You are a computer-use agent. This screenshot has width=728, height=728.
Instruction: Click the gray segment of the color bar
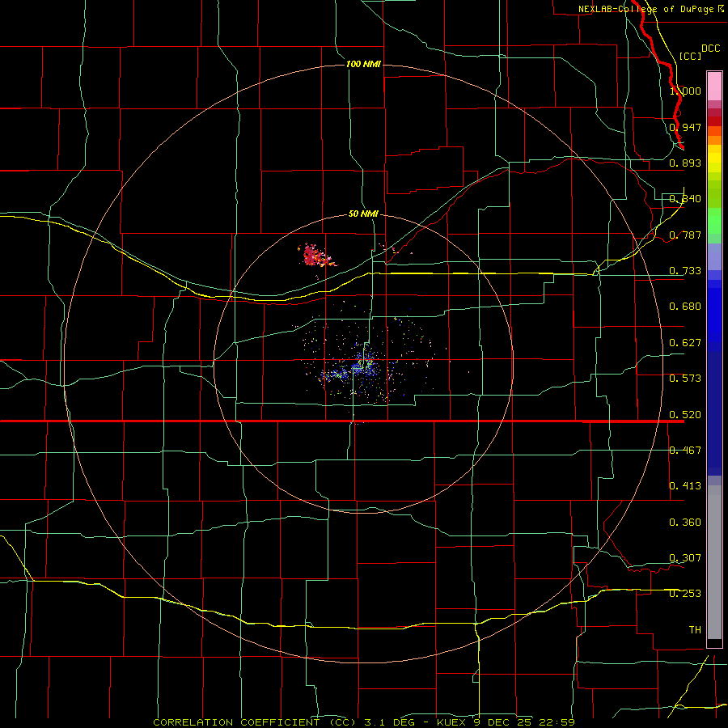coord(714,562)
